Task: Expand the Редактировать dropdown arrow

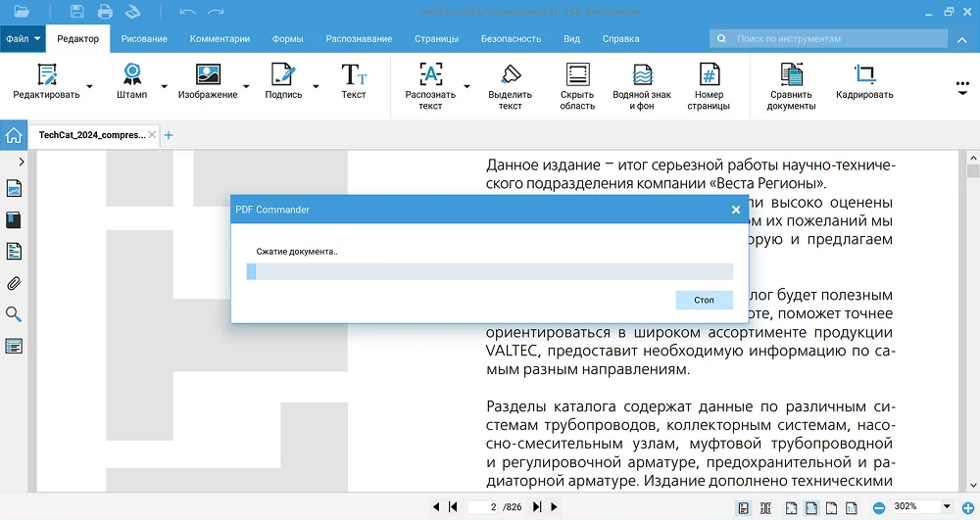Action: pyautogui.click(x=89, y=87)
